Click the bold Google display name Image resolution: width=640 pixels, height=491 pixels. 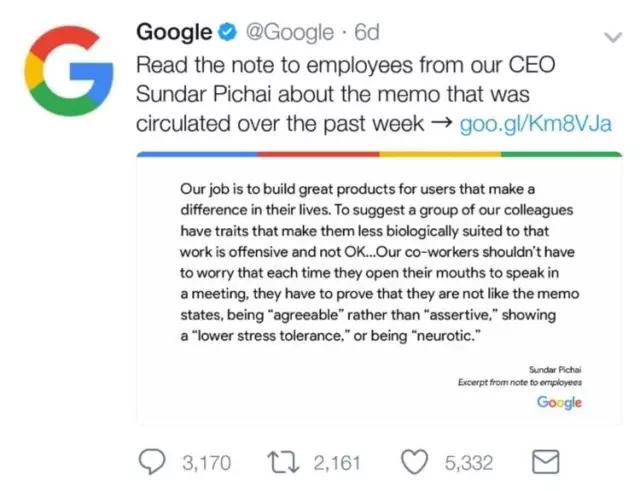tap(174, 33)
